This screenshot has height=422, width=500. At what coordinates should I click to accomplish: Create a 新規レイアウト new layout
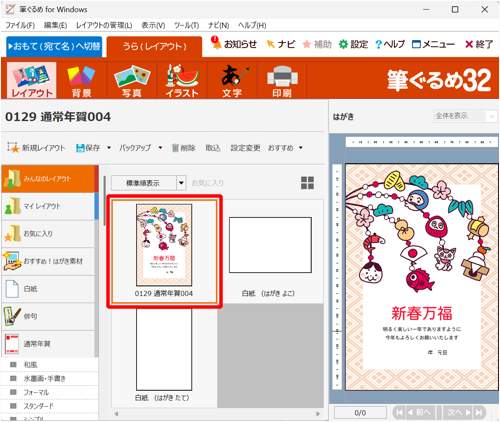37,148
